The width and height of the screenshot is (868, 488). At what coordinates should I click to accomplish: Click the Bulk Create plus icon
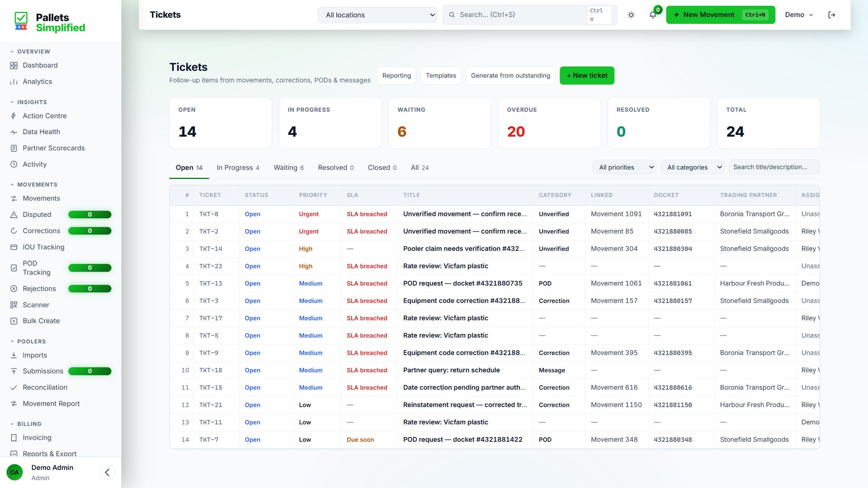coord(14,321)
